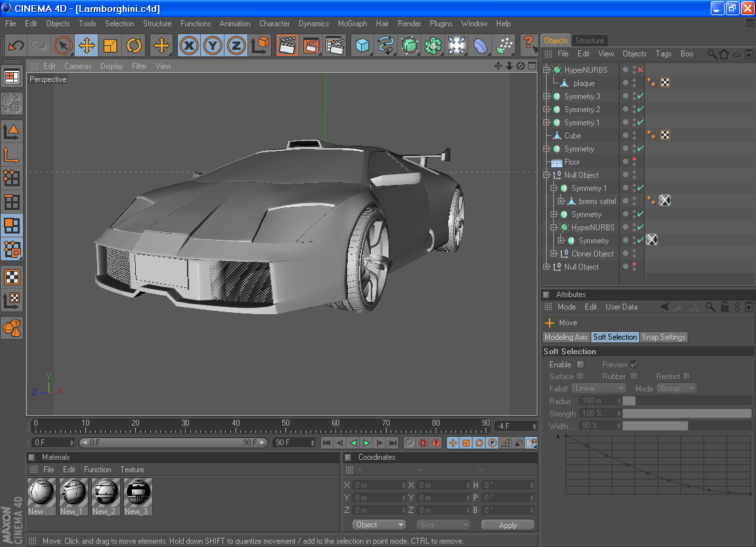The height and width of the screenshot is (547, 756).
Task: Add a Cube primitive object
Action: coord(362,46)
